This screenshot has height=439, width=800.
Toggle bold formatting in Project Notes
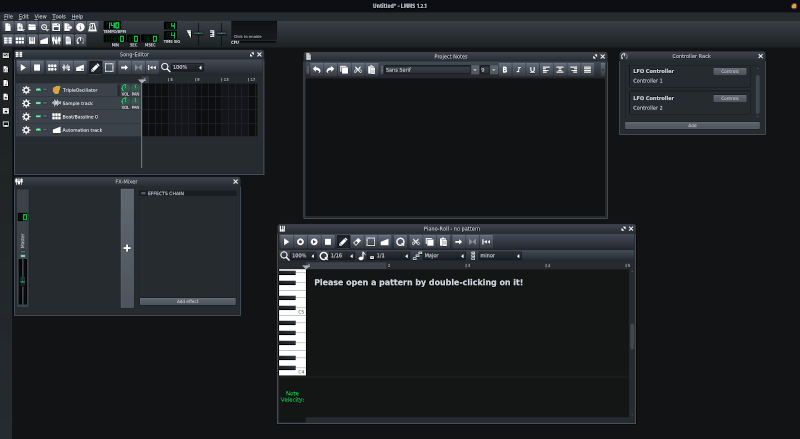pos(505,70)
